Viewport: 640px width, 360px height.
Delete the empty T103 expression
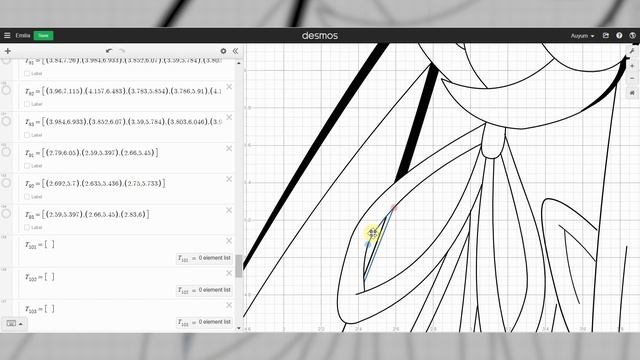click(229, 305)
